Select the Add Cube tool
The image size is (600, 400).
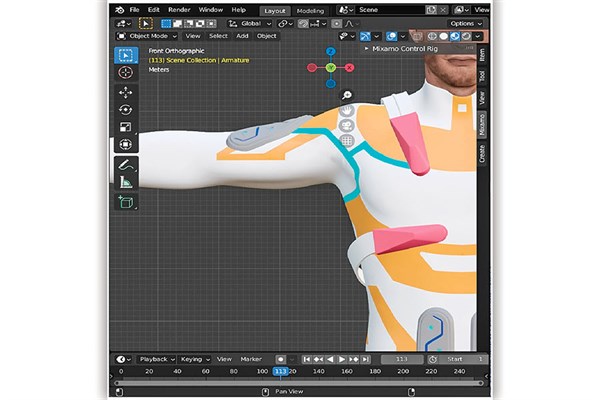click(126, 202)
